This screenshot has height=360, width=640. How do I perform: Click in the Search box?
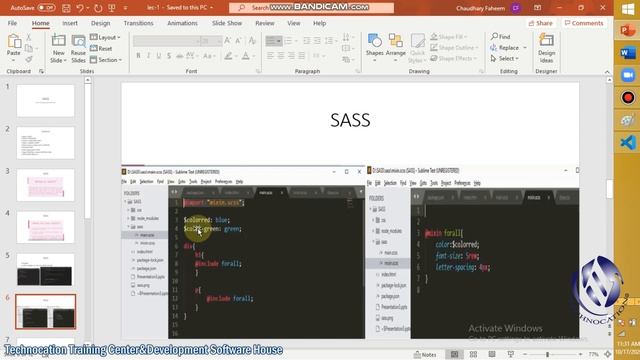(311, 8)
